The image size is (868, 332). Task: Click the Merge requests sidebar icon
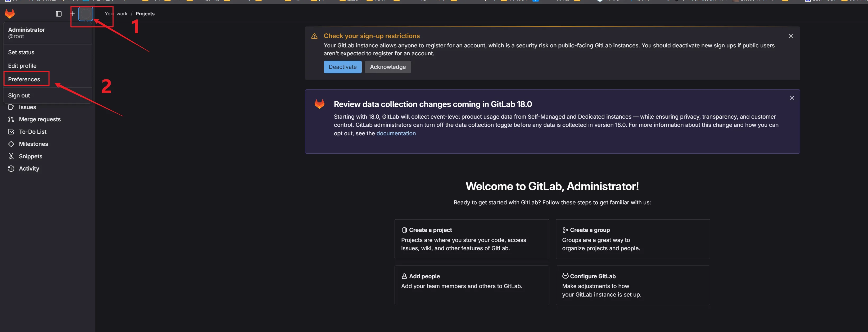point(11,119)
